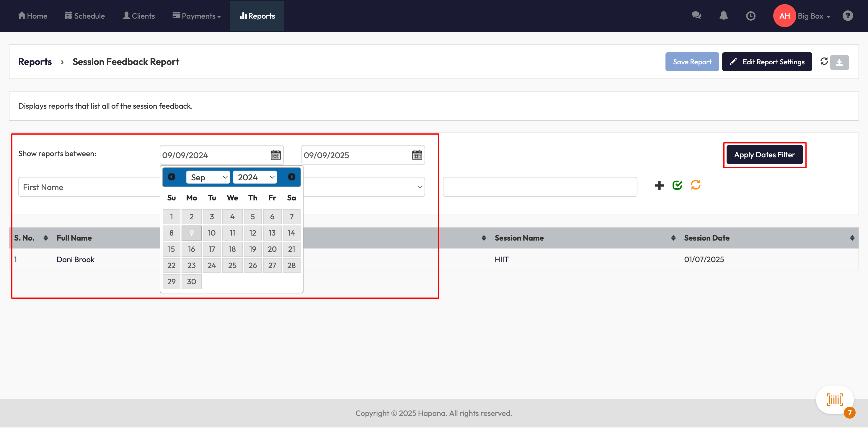This screenshot has height=428, width=868.
Task: Add a filter with the plus icon
Action: coord(659,185)
